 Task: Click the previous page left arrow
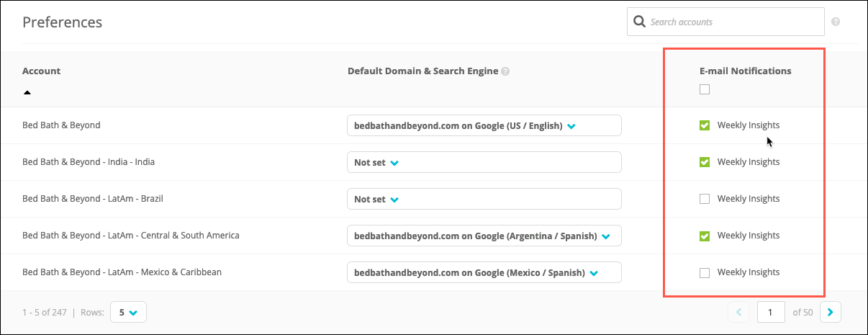tap(738, 312)
